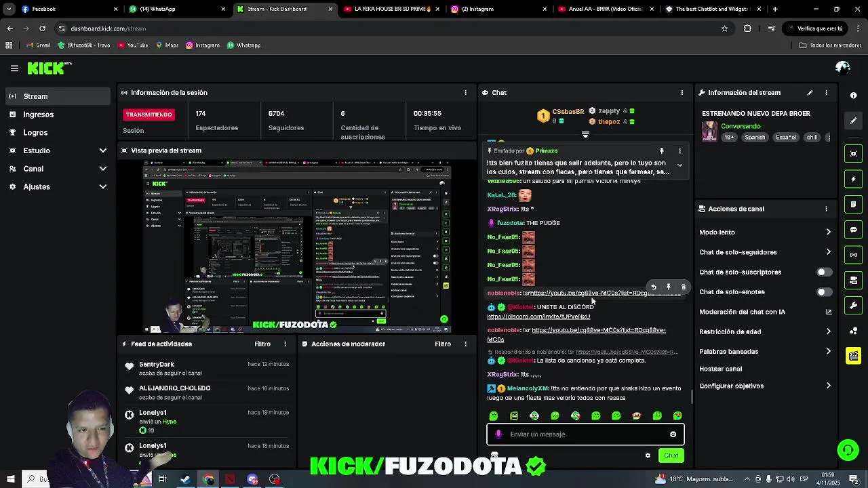Open Palabras baneadas options

tap(765, 352)
